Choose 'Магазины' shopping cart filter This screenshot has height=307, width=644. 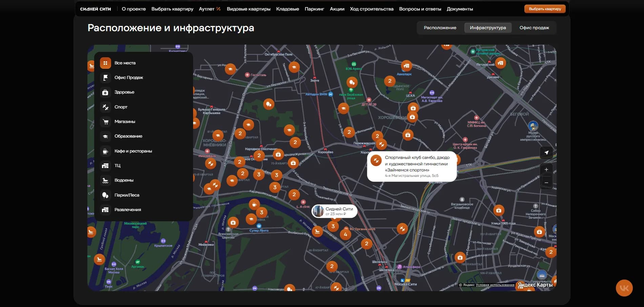(105, 122)
